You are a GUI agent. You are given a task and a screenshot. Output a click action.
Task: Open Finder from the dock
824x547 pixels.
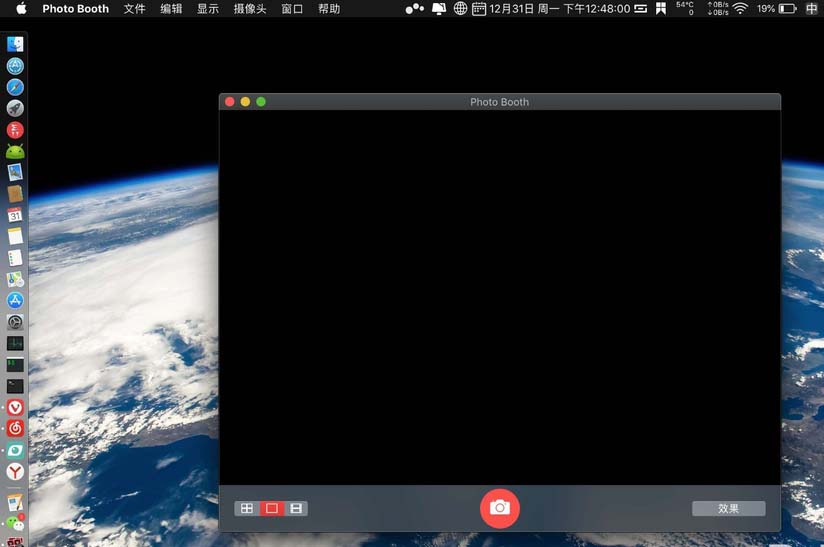pyautogui.click(x=15, y=45)
